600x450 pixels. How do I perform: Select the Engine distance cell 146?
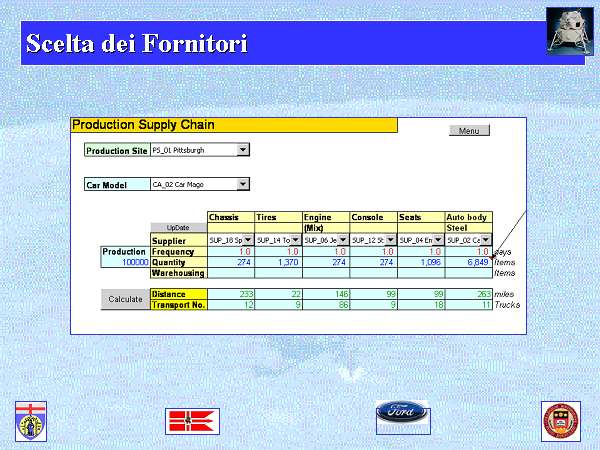(326, 294)
